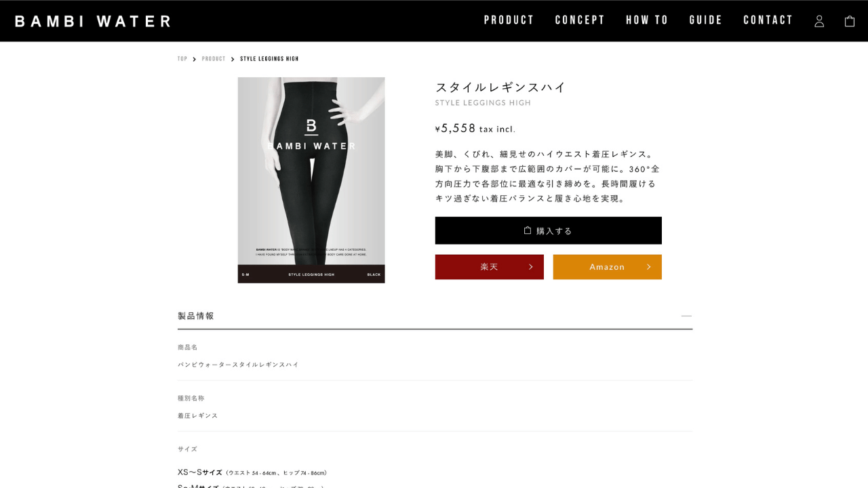Open the GUIDE menu item

[x=706, y=20]
